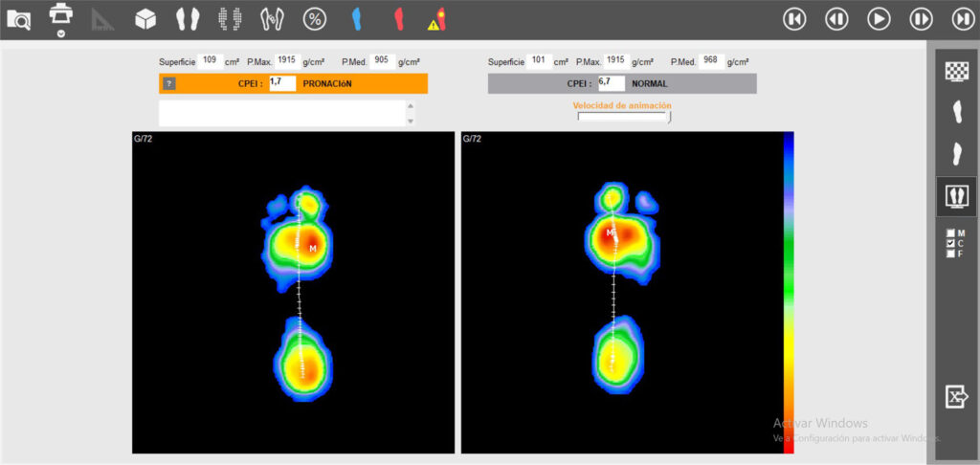Jump to first animation frame

pos(794,18)
